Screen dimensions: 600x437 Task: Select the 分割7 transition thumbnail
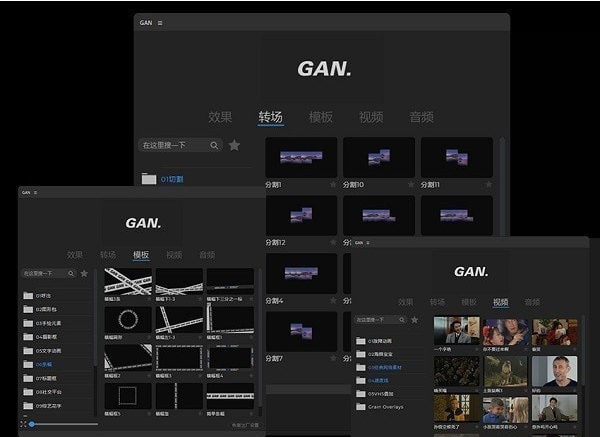[301, 331]
